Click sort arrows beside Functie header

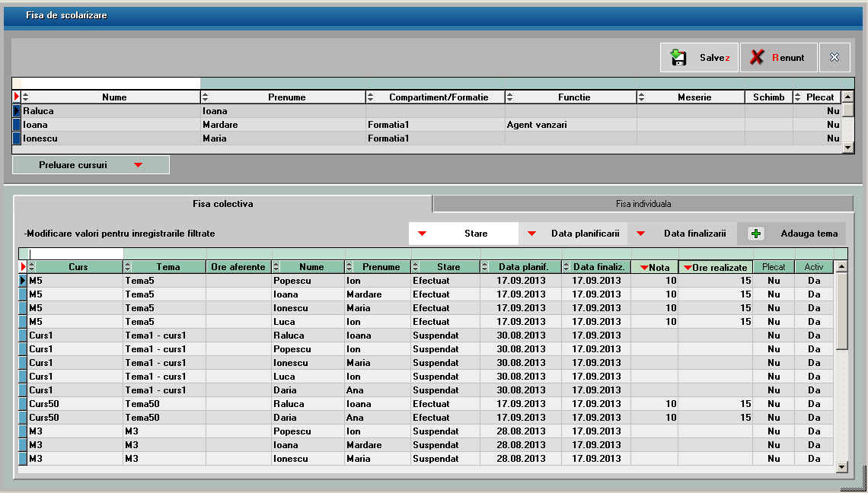click(510, 97)
